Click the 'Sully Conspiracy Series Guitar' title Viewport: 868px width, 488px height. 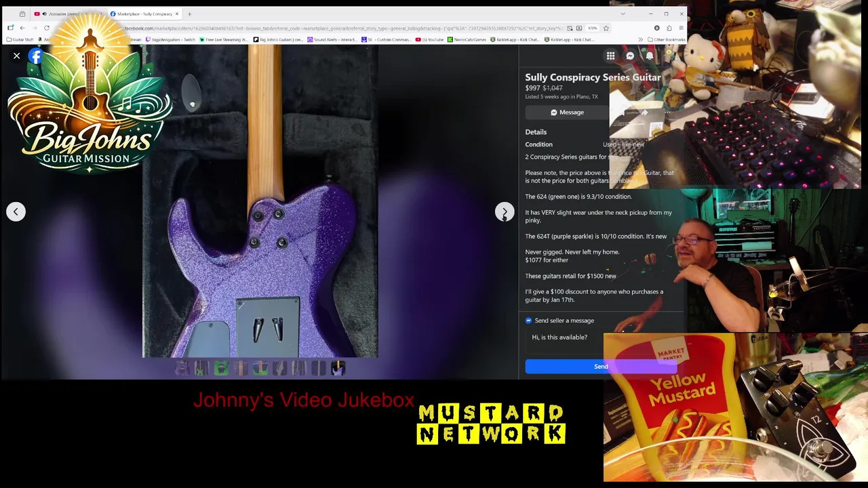click(x=593, y=77)
